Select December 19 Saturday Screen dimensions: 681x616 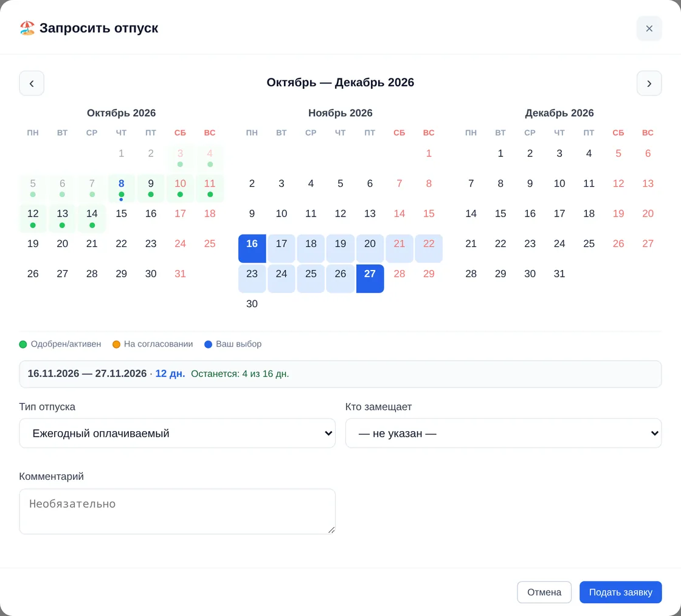(x=618, y=218)
